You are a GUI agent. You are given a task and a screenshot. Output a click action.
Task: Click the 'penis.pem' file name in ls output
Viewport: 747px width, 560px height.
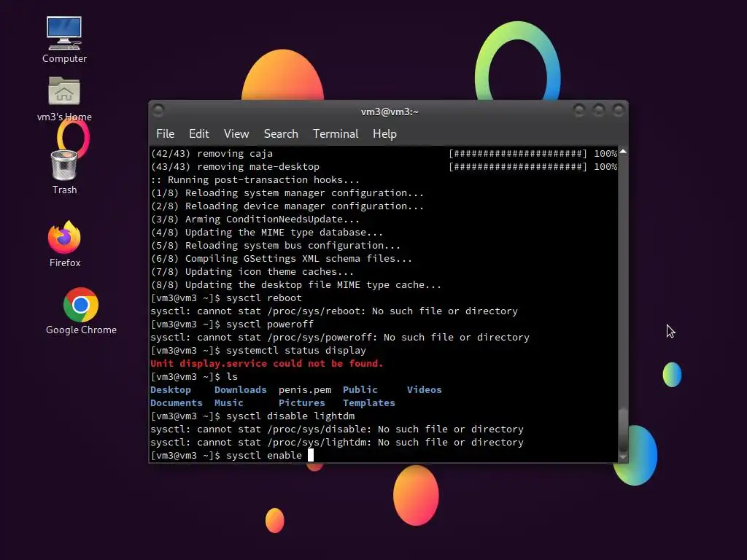305,389
